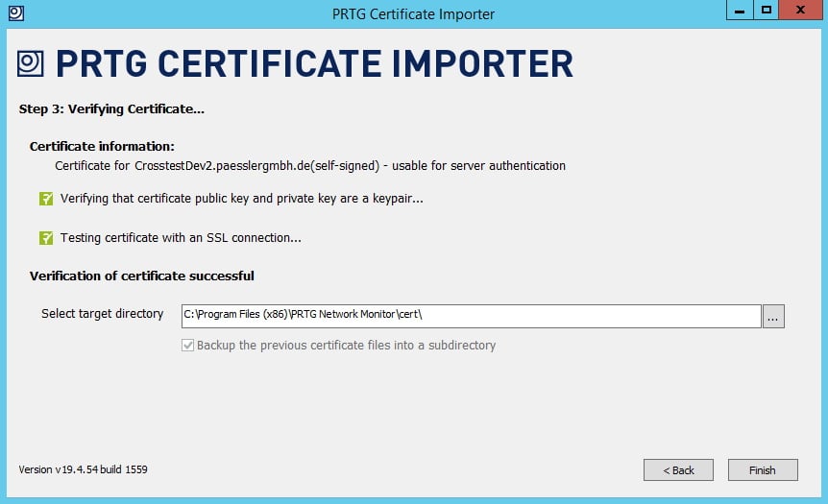Minimize the PRTG Certificate Importer window
The image size is (828, 504).
740,10
